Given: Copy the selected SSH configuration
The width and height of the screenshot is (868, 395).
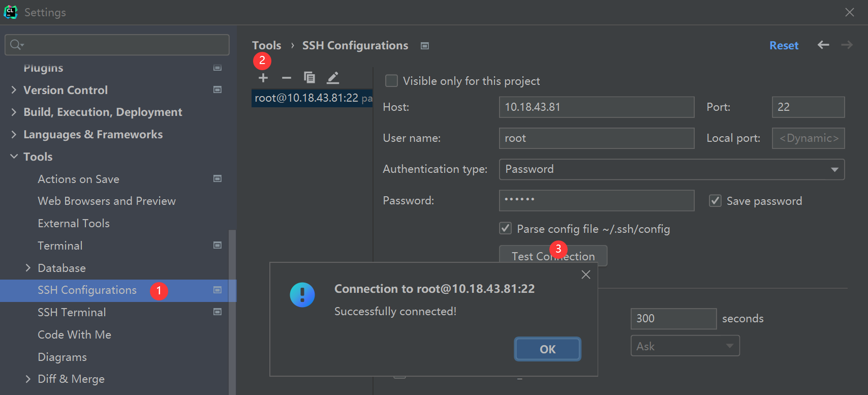Looking at the screenshot, I should [309, 77].
